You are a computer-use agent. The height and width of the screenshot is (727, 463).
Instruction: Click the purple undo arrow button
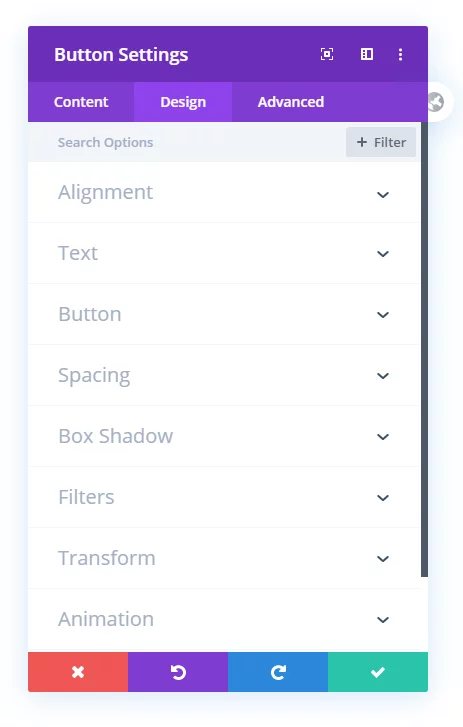click(x=178, y=672)
